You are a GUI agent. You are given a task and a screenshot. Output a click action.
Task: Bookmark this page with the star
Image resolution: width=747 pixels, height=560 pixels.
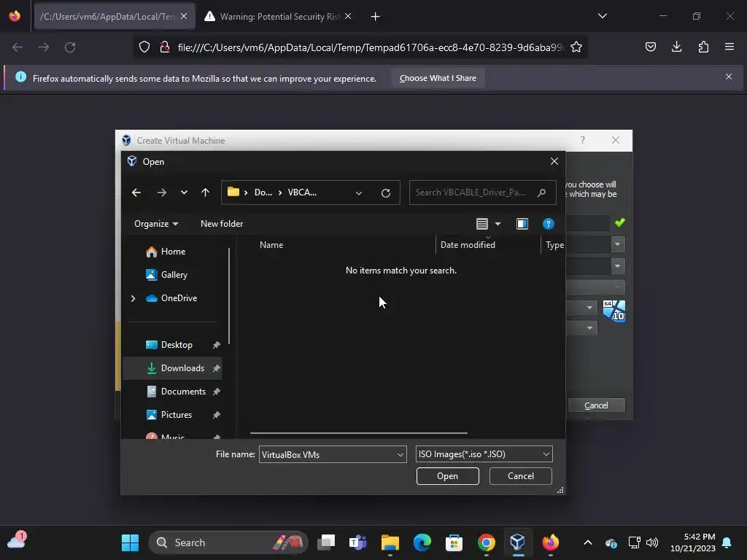576,47
